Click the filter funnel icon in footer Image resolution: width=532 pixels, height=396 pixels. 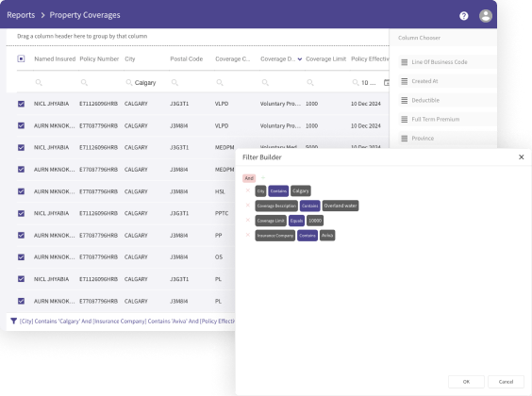[13, 321]
